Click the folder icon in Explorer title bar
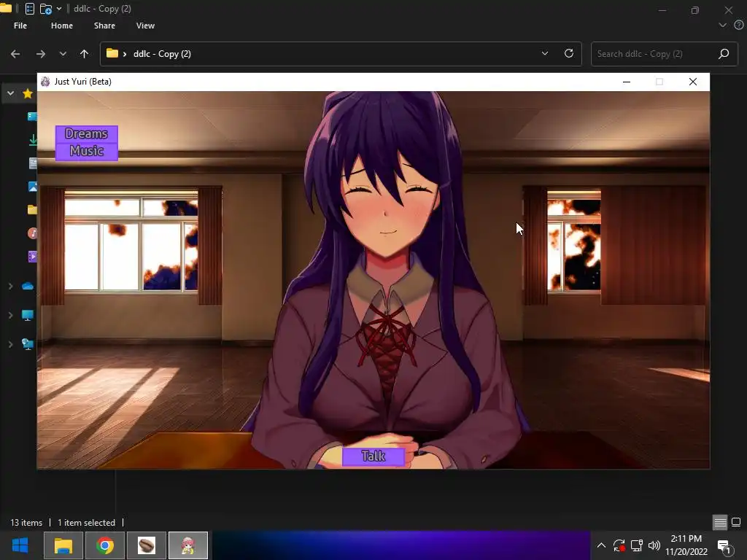 (6, 8)
